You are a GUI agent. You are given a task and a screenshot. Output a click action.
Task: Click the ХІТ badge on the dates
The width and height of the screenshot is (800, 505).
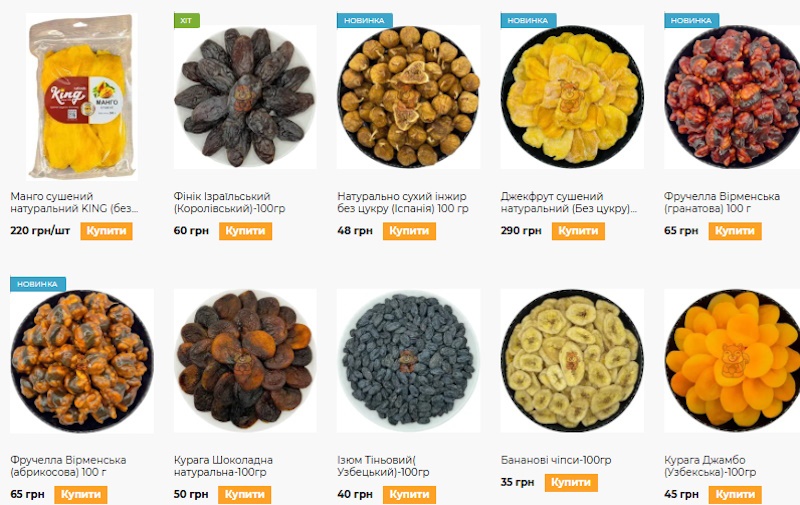point(186,20)
